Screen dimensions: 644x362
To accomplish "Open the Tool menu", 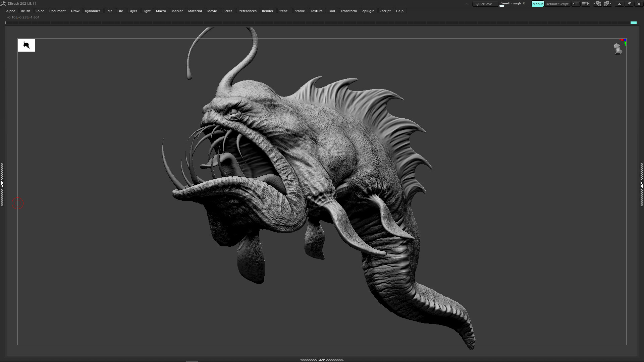I will coord(331,11).
